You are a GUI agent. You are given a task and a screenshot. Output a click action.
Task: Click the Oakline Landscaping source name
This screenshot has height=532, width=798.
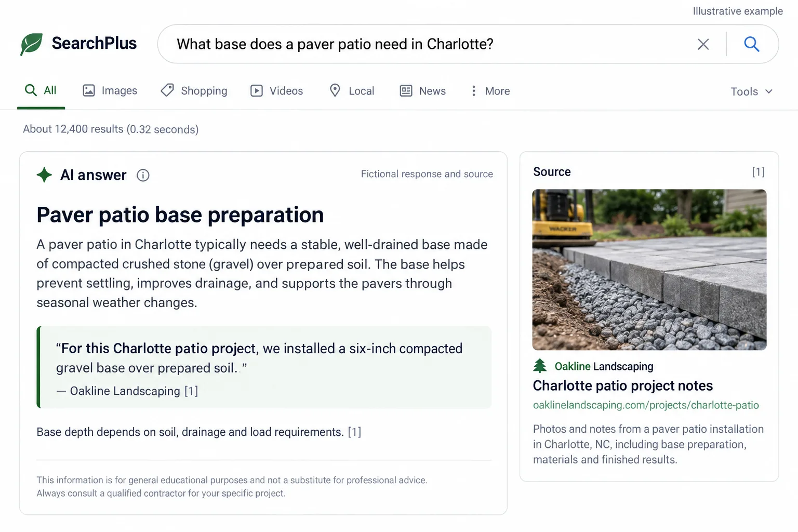pyautogui.click(x=604, y=366)
